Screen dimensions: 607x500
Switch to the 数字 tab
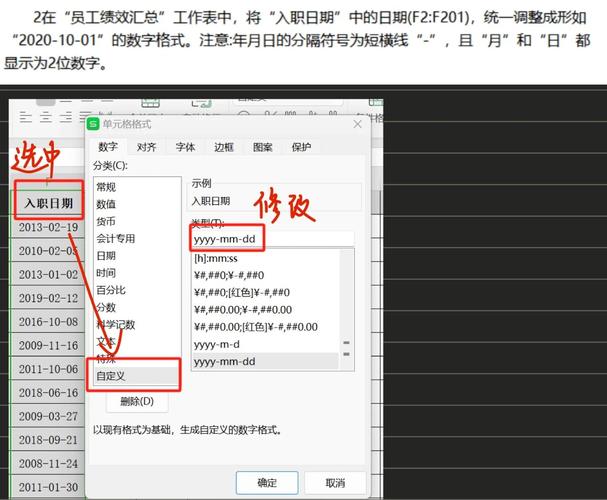pos(108,147)
